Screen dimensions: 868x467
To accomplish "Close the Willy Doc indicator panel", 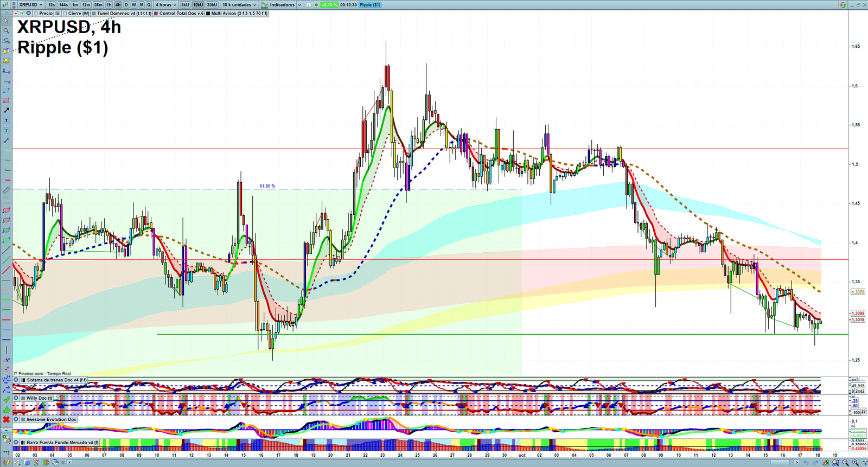I will click(16, 398).
